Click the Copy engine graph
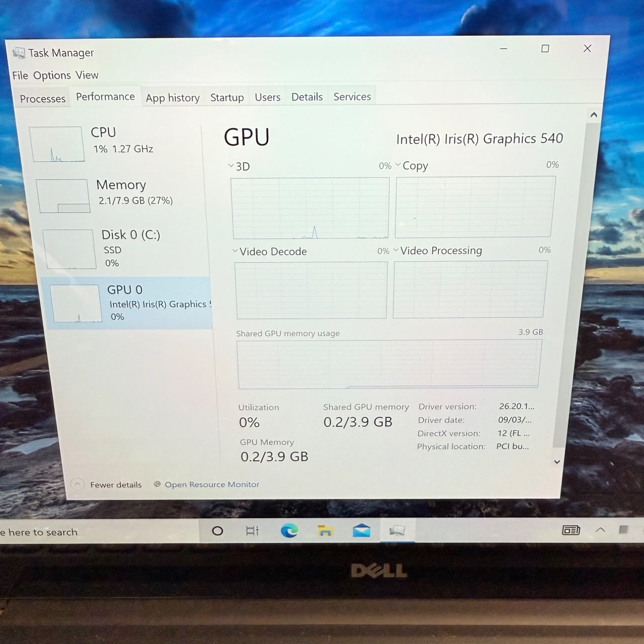 pyautogui.click(x=475, y=207)
